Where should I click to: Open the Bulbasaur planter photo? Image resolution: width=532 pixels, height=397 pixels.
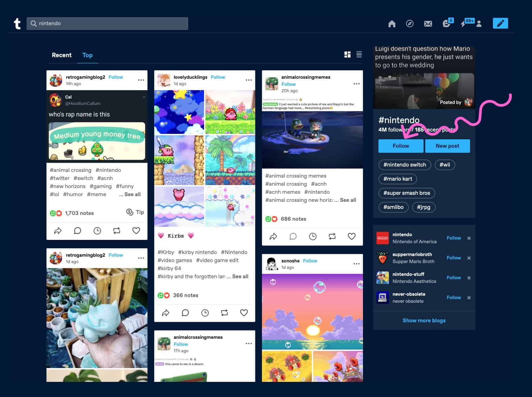click(97, 318)
